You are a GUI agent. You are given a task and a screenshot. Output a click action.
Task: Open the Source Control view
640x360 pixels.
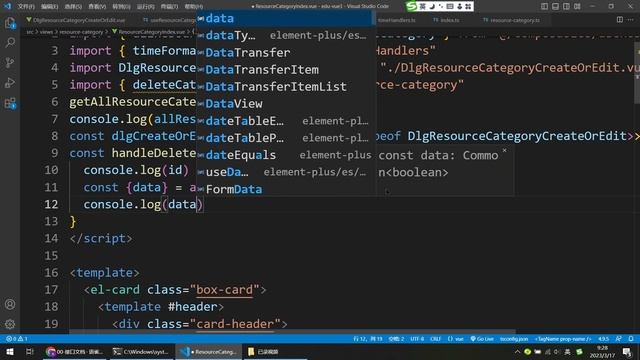click(10, 62)
